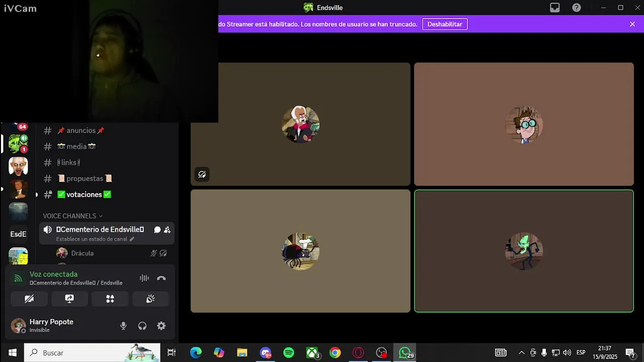Viewport: 644px width, 362px height.
Task: Open the anuncios text channel
Action: 80,130
